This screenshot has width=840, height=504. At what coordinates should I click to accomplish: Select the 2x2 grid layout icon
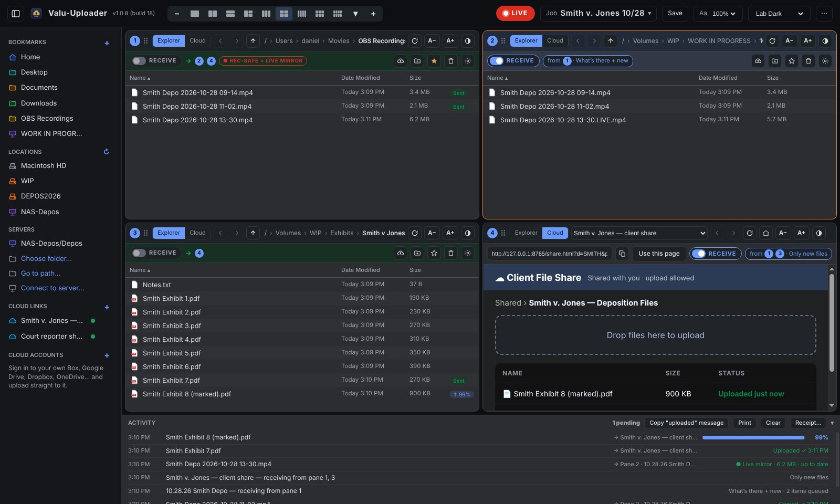point(284,14)
